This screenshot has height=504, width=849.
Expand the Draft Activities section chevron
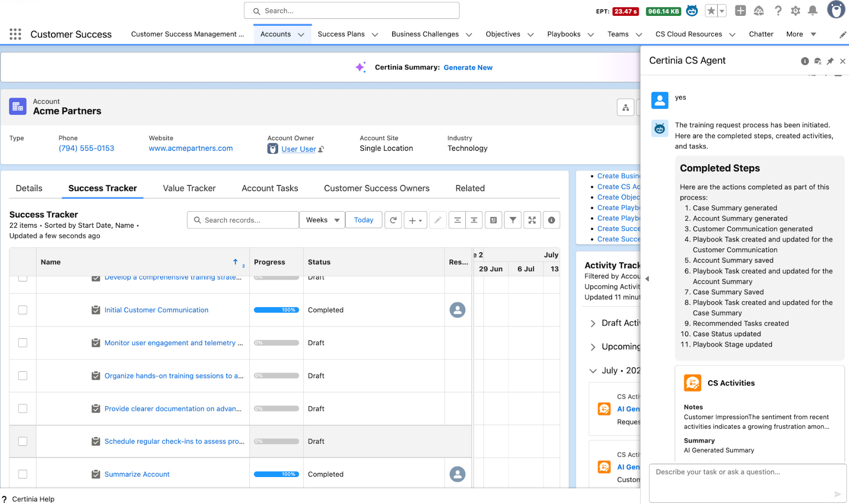coord(593,323)
